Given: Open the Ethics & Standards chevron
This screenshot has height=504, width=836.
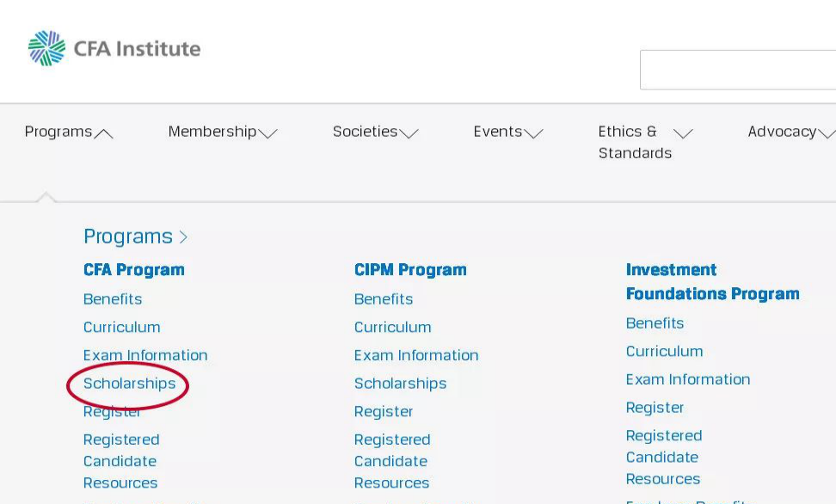Looking at the screenshot, I should 684,133.
